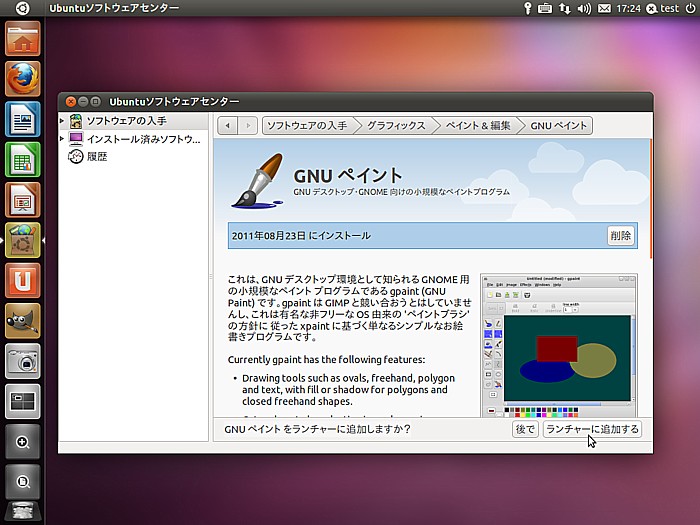Open the Workspace Switcher in launcher
This screenshot has width=700, height=525.
[23, 401]
